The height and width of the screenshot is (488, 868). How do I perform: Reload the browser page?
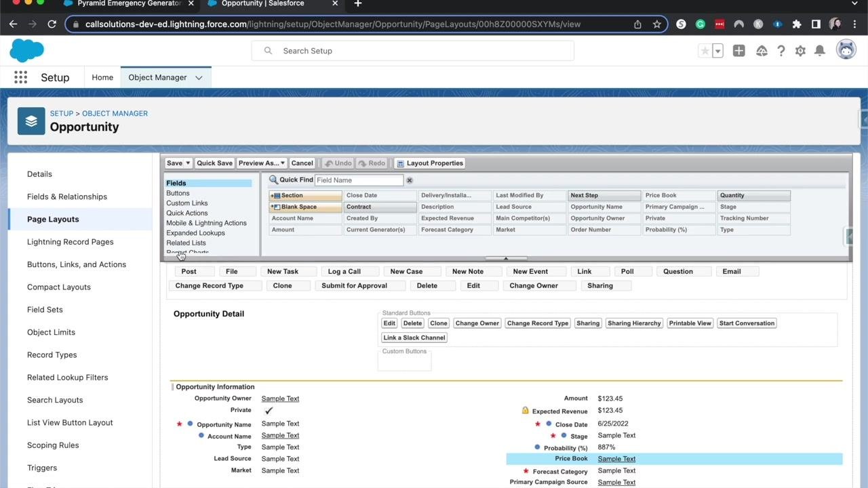pos(52,24)
